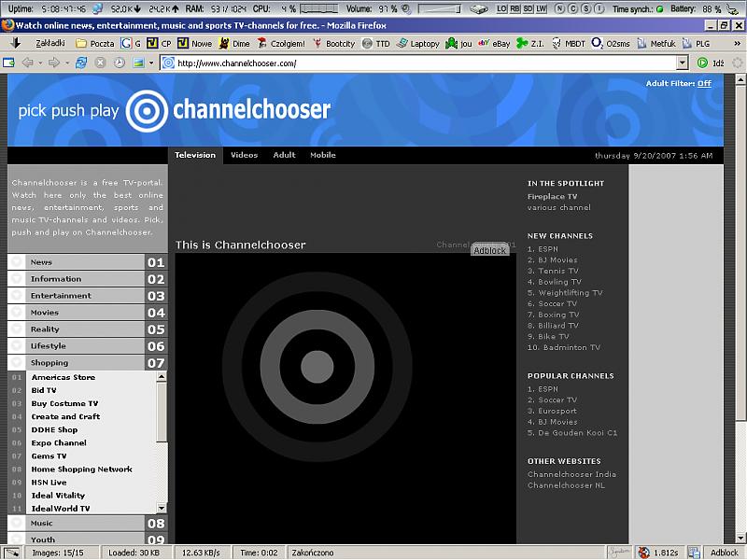The height and width of the screenshot is (560, 747).
Task: Reload the page with the refresh icon
Action: click(x=81, y=63)
